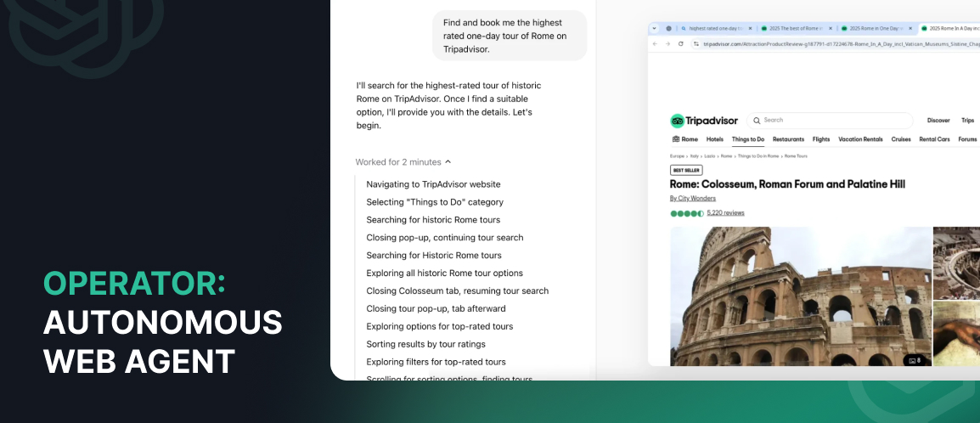Select the Things to Do nav item
The image size is (980, 423).
748,139
